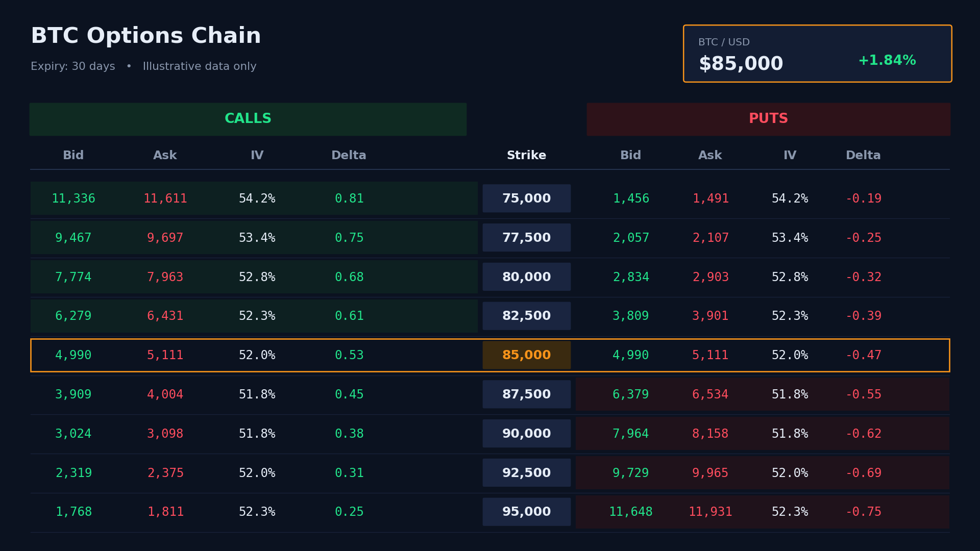The height and width of the screenshot is (551, 980).
Task: Click the BTC Options Chain title
Action: tap(146, 36)
